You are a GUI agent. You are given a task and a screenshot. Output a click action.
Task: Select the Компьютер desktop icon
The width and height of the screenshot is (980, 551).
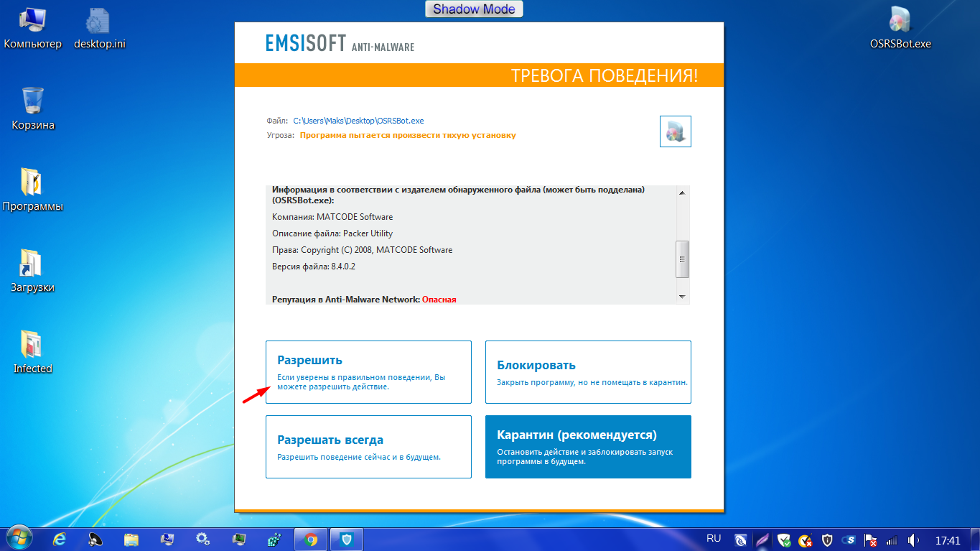tap(33, 29)
